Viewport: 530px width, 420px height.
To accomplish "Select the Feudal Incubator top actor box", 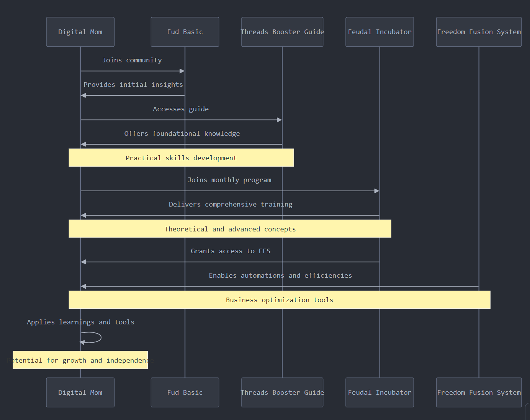I will coord(380,32).
